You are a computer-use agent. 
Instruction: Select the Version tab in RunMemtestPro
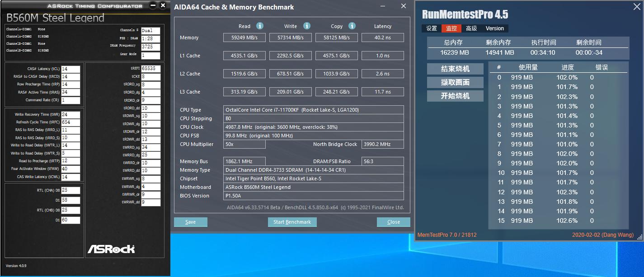coord(494,28)
